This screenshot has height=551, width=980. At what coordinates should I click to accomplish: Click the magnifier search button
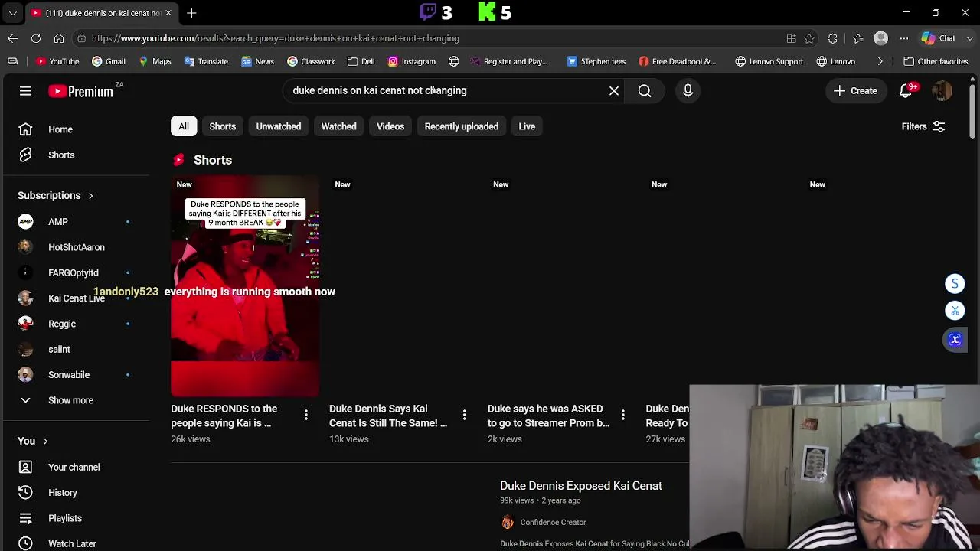tap(645, 91)
